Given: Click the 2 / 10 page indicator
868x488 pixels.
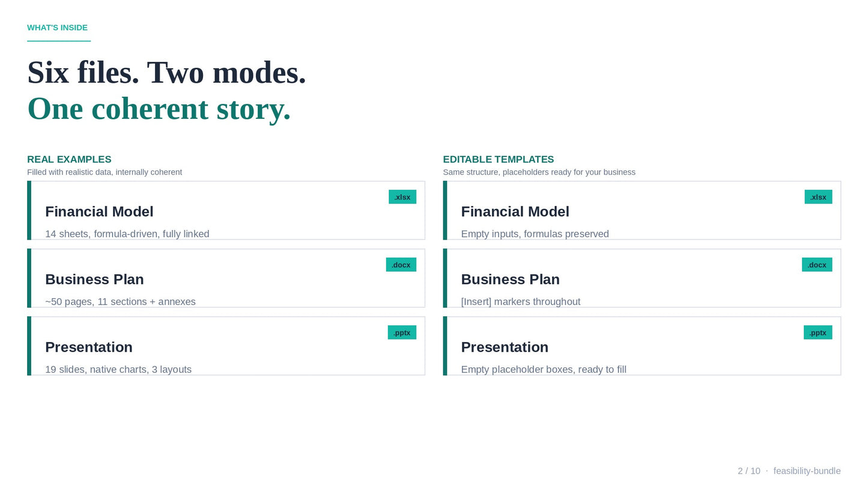Looking at the screenshot, I should 749,471.
